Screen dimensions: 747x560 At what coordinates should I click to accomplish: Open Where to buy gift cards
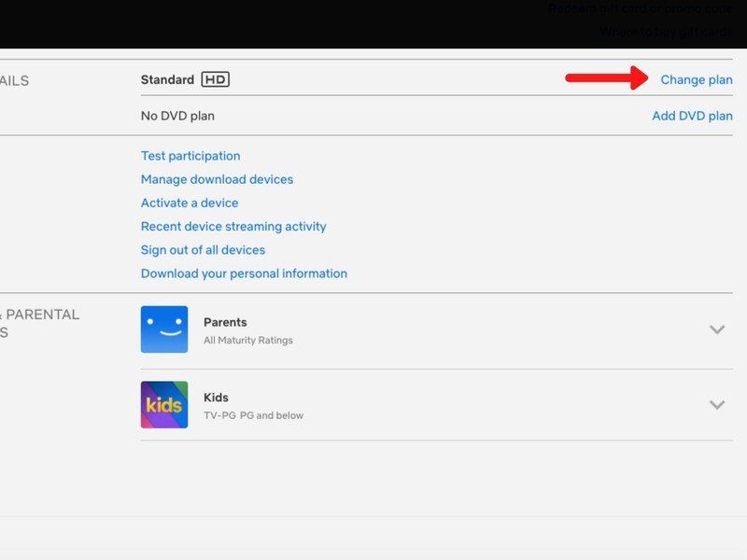click(x=668, y=30)
